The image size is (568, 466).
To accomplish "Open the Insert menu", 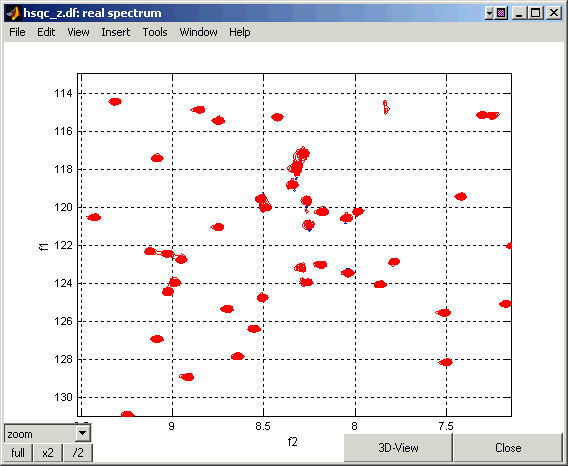I will [116, 32].
